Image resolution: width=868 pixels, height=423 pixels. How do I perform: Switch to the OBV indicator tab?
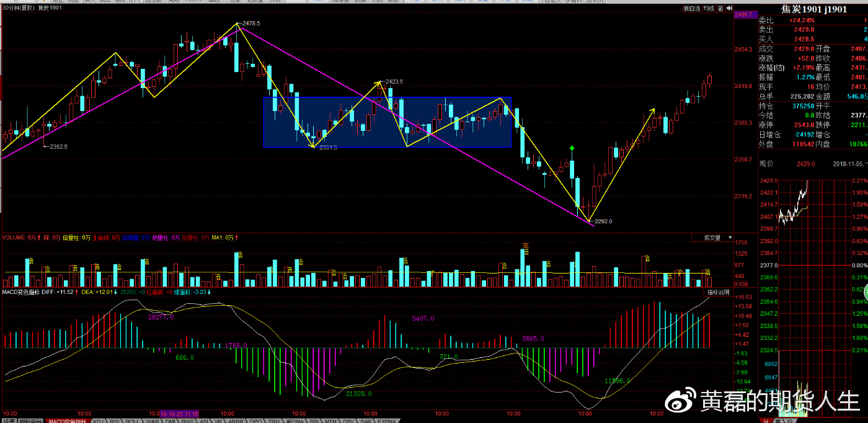348,421
